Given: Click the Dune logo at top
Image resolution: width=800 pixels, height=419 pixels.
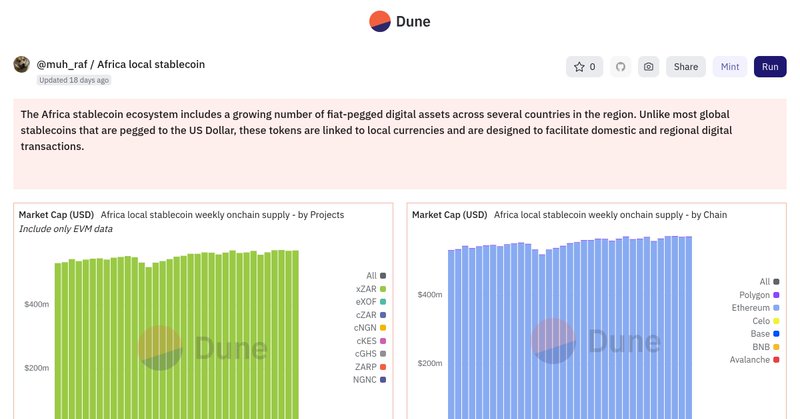Looking at the screenshot, I should (x=400, y=21).
